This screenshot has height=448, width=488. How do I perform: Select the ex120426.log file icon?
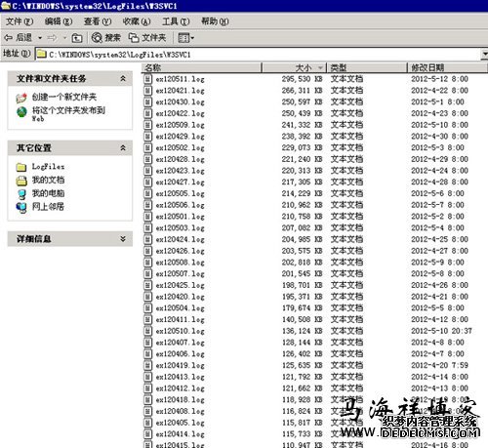pyautogui.click(x=147, y=251)
